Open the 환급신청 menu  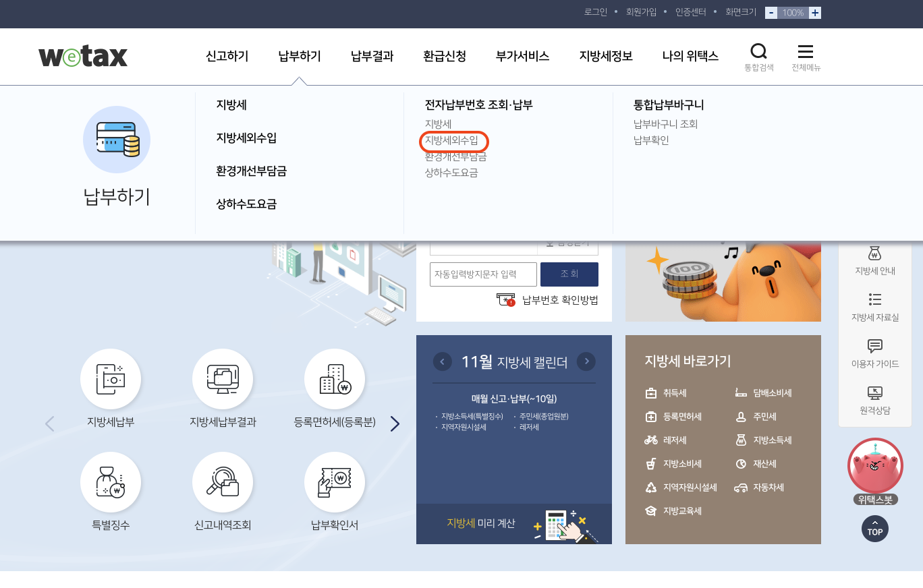point(443,57)
